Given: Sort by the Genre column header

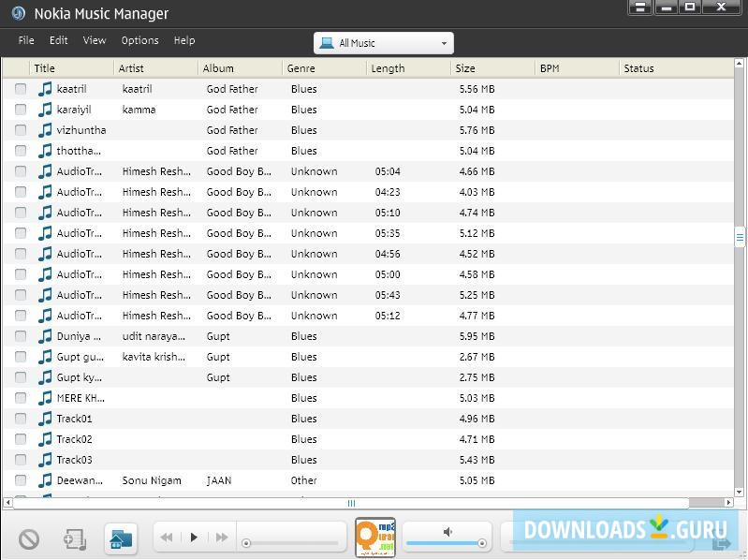Looking at the screenshot, I should pyautogui.click(x=325, y=68).
